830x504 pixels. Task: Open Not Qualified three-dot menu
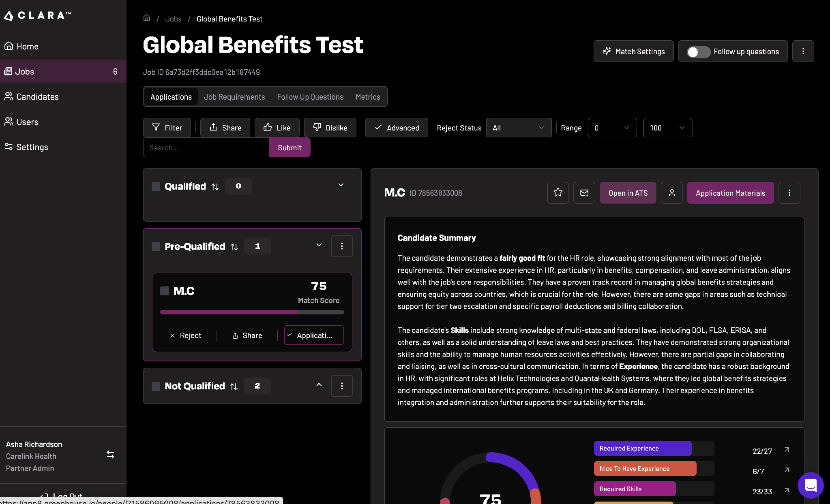pyautogui.click(x=342, y=386)
